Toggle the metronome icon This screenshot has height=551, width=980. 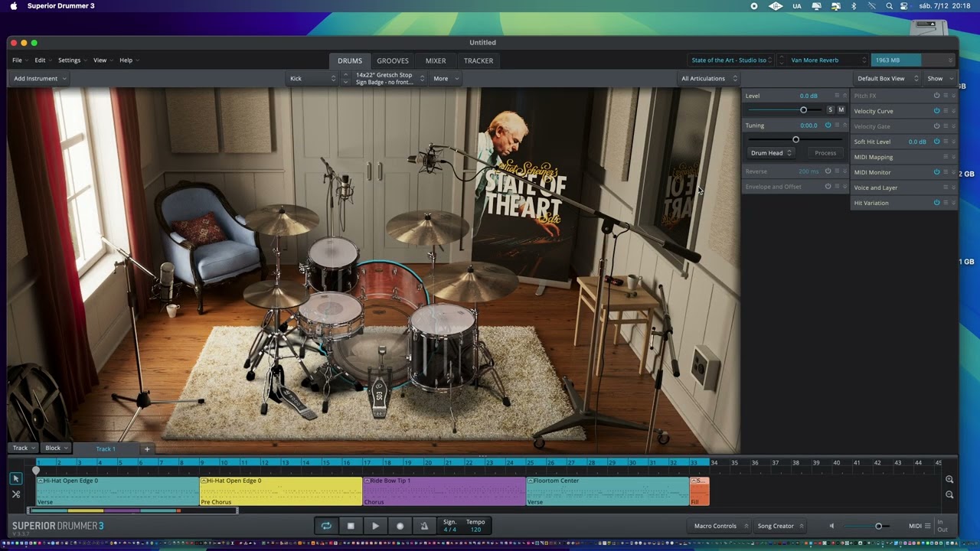pos(424,526)
